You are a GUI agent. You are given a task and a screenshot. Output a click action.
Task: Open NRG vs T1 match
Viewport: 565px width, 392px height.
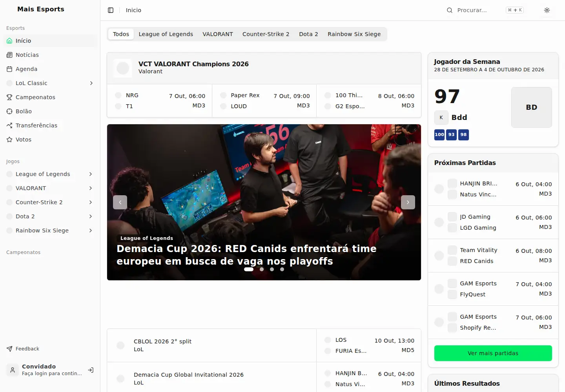coord(160,101)
